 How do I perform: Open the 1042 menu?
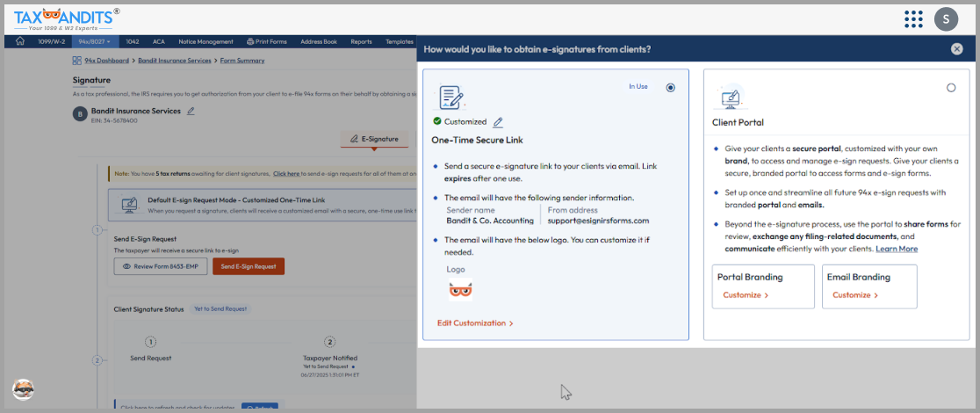(133, 42)
